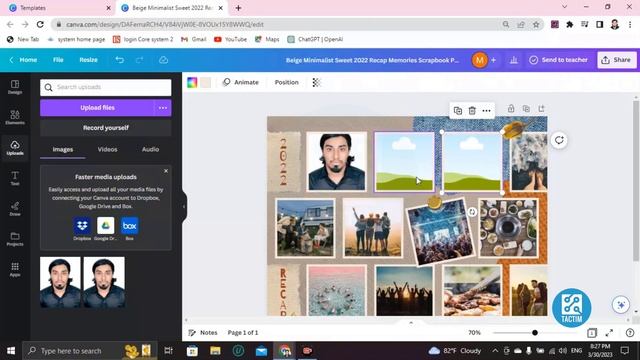
Task: Expand the page list chevron below canvas
Action: pos(411,323)
